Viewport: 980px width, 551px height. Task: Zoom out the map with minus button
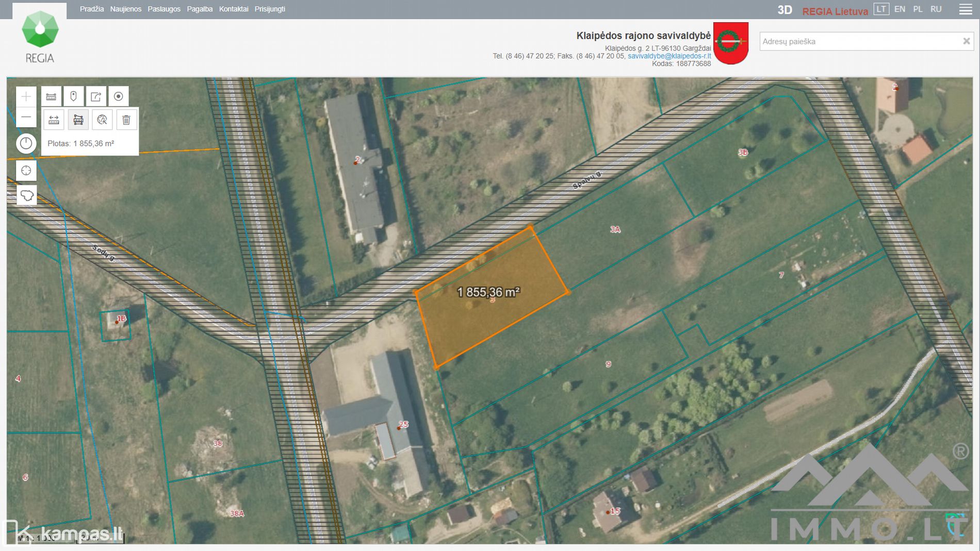tap(26, 118)
